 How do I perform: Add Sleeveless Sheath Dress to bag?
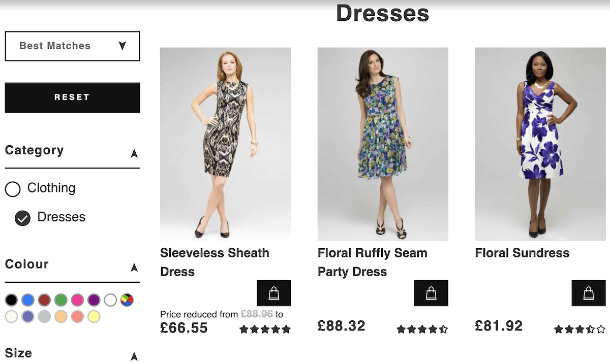coord(274,293)
